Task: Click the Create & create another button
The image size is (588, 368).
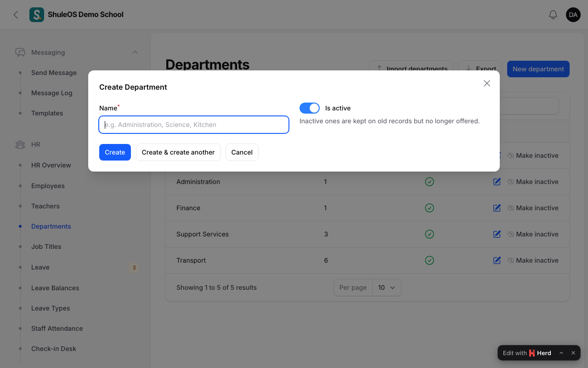Action: coord(178,152)
